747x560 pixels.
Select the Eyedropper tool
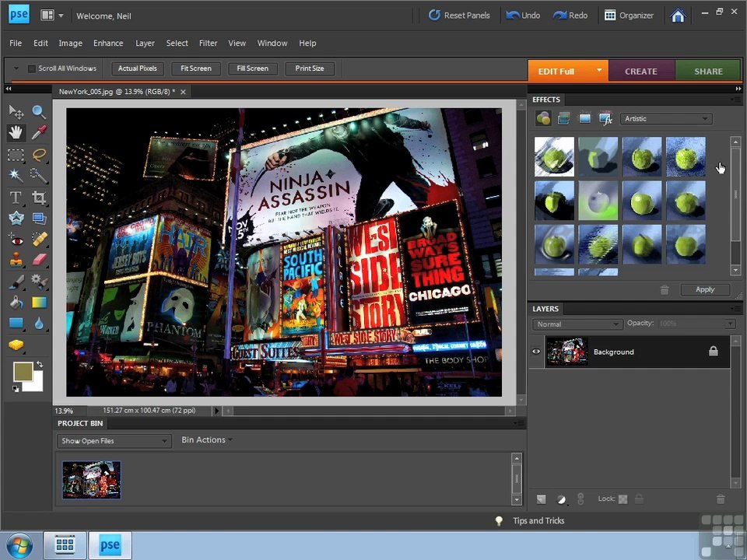pos(39,133)
